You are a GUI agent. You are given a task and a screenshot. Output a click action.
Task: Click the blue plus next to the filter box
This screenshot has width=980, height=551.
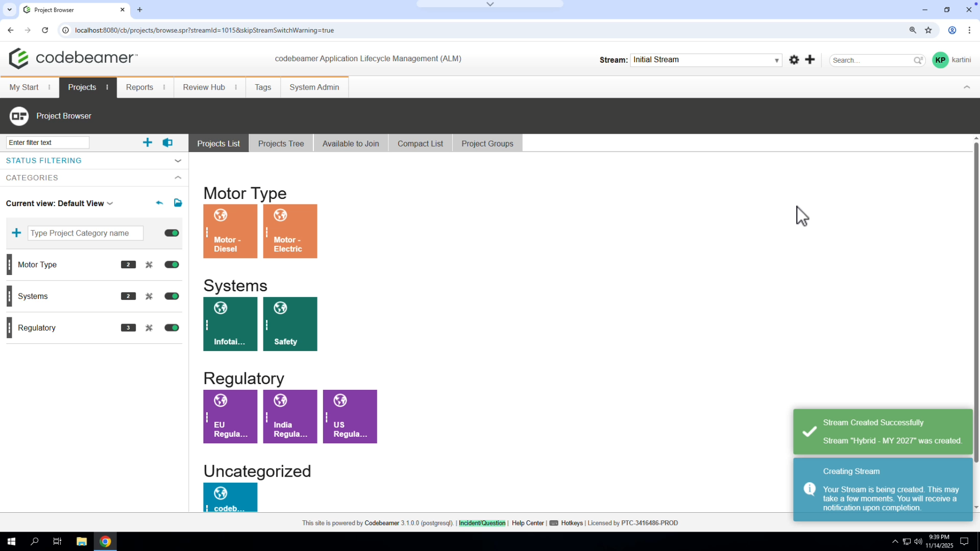pyautogui.click(x=148, y=142)
